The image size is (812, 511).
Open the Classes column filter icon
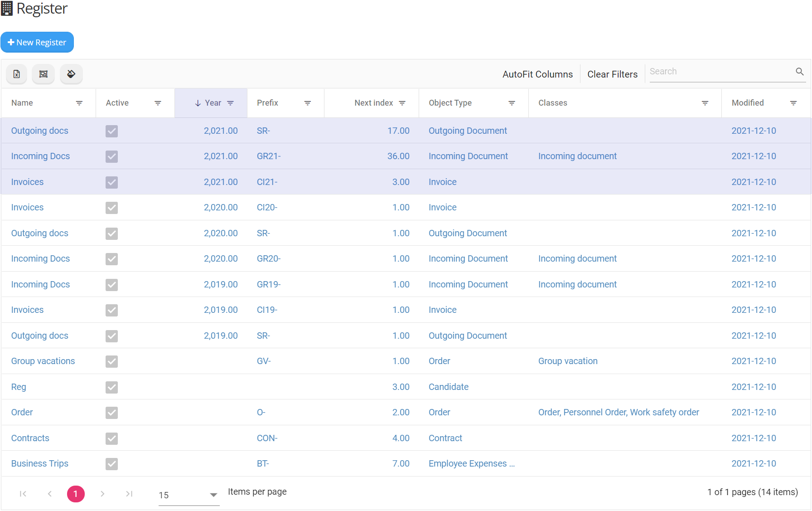705,103
